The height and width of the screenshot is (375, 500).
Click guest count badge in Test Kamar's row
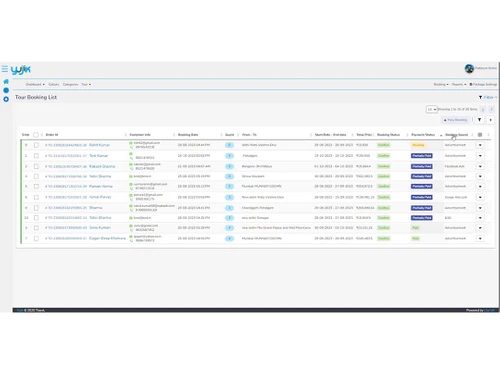pyautogui.click(x=229, y=156)
